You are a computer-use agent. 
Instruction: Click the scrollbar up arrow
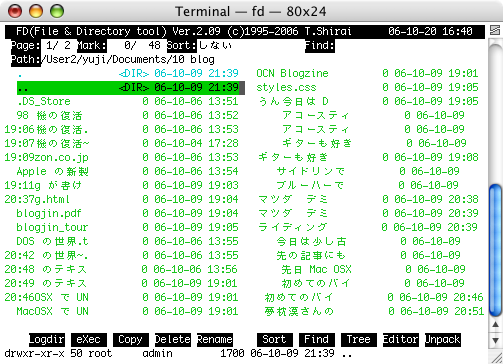click(495, 324)
